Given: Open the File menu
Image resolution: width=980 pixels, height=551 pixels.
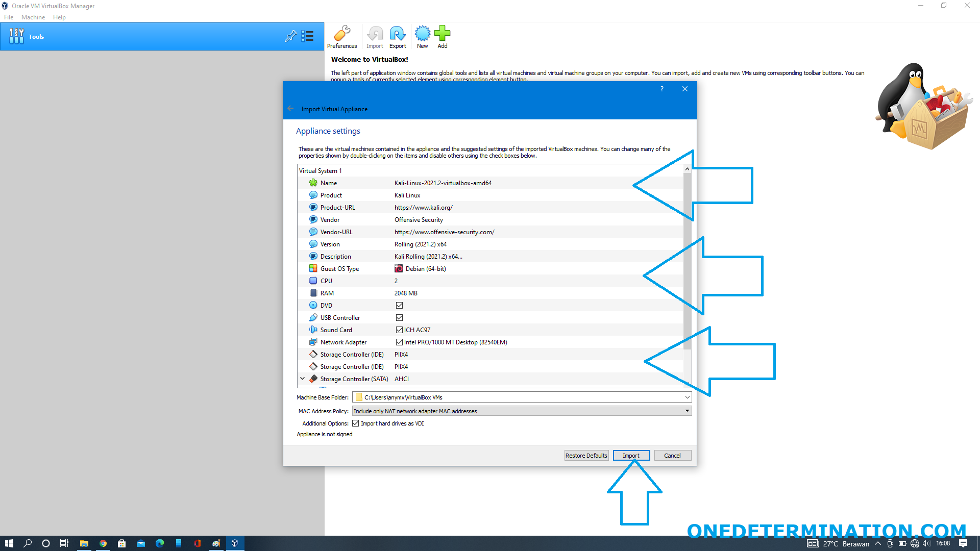Looking at the screenshot, I should tap(9, 17).
